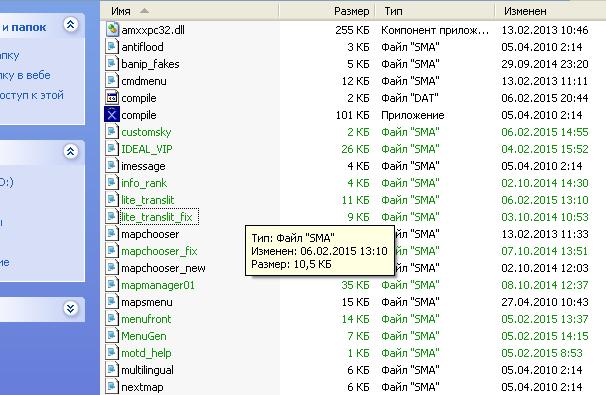Collapse the middle sidebar panel with the D: entry

click(x=70, y=152)
